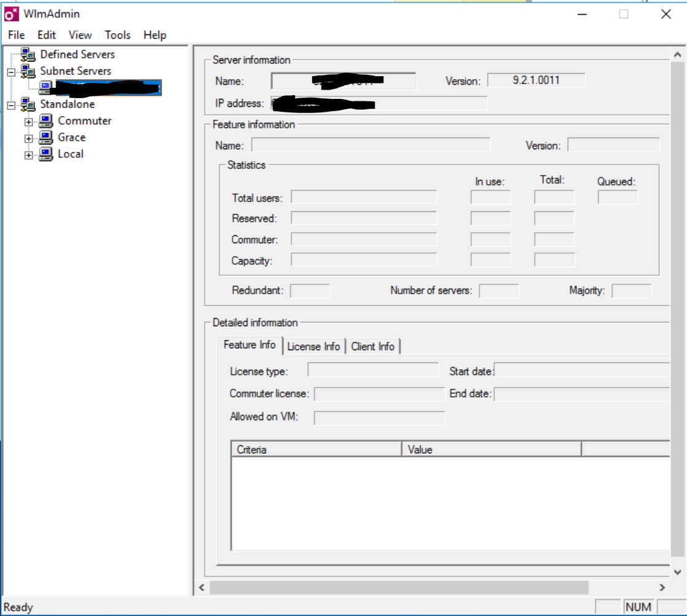The image size is (687, 616).
Task: Click the Allowed on VM field
Action: pos(379,418)
